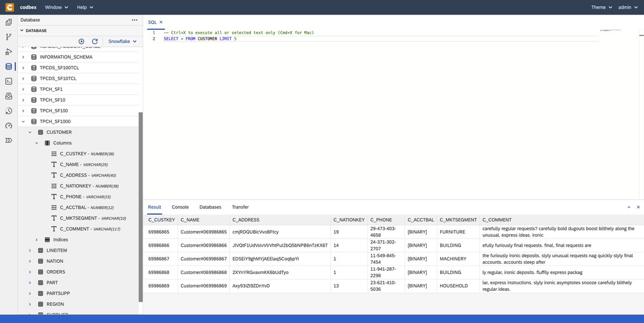644x323 pixels.
Task: Close the SQL editor tab
Action: [161, 22]
